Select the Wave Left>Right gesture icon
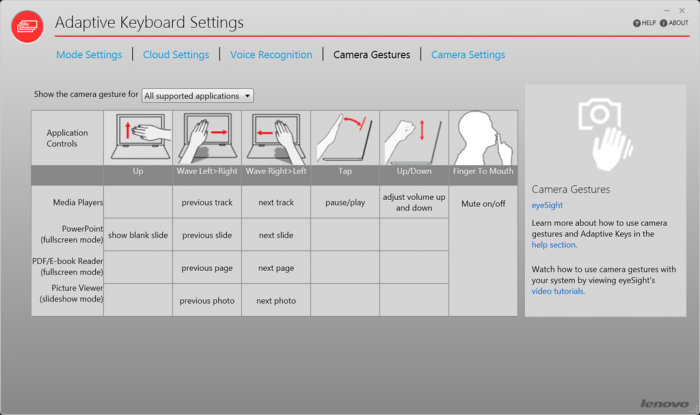This screenshot has height=415, width=700. [207, 138]
